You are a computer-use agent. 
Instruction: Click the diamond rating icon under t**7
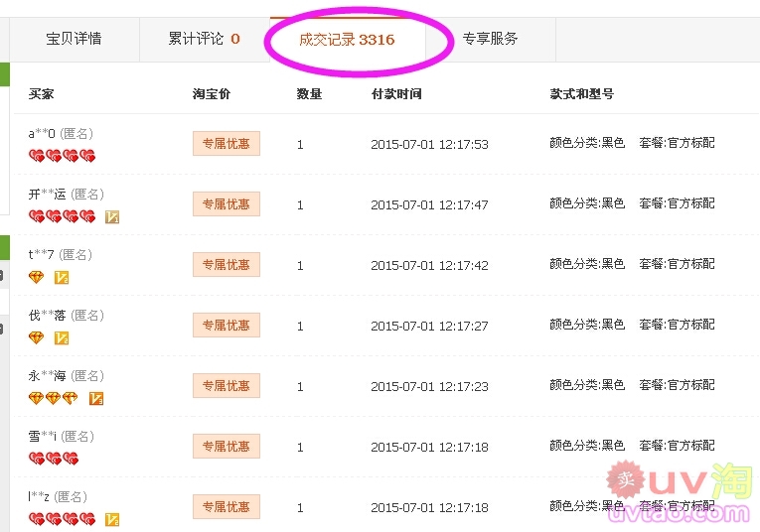point(37,277)
